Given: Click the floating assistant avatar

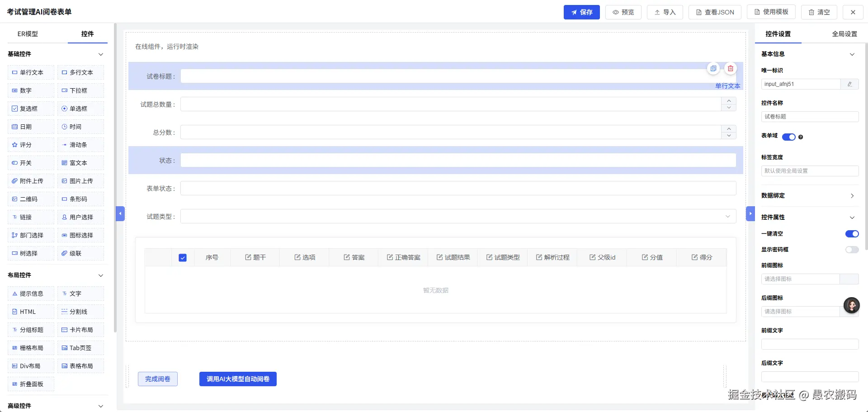Looking at the screenshot, I should tap(852, 306).
